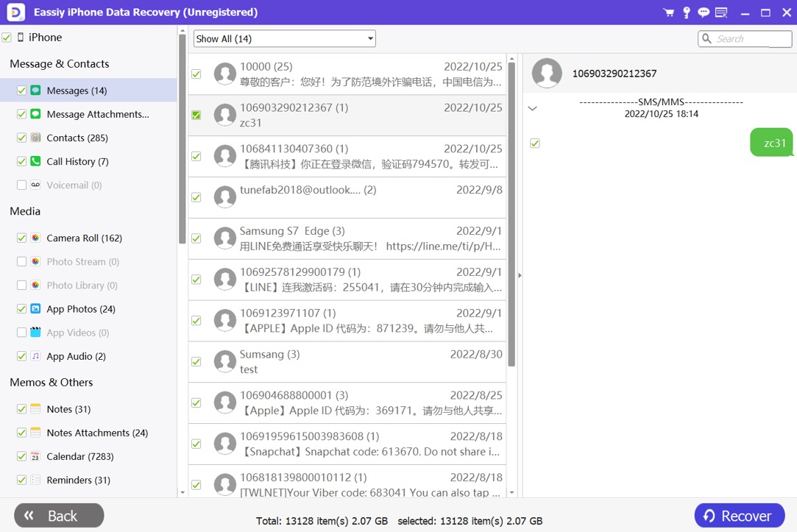Toggle the Camera Roll (162) checkbox

(21, 238)
